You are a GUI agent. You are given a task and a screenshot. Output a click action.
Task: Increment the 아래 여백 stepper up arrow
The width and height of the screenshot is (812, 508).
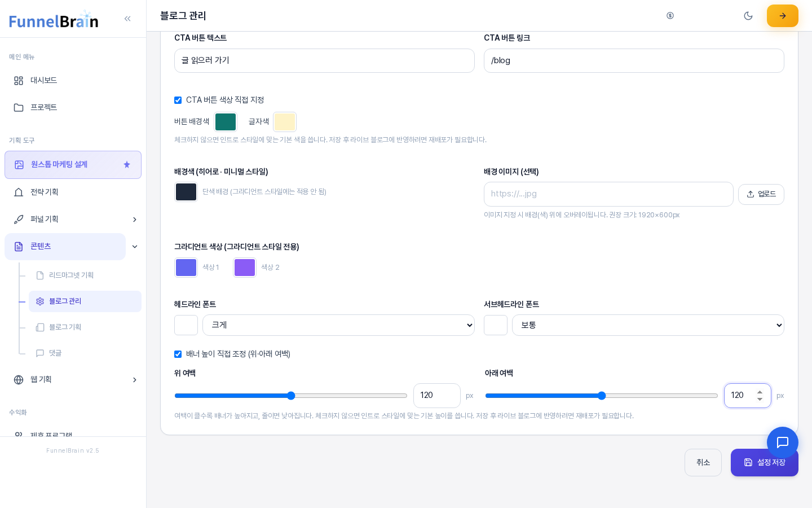(x=760, y=392)
